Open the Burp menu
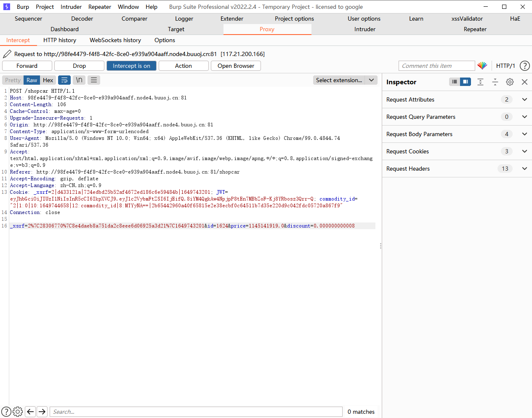The image size is (532, 418). (x=23, y=7)
